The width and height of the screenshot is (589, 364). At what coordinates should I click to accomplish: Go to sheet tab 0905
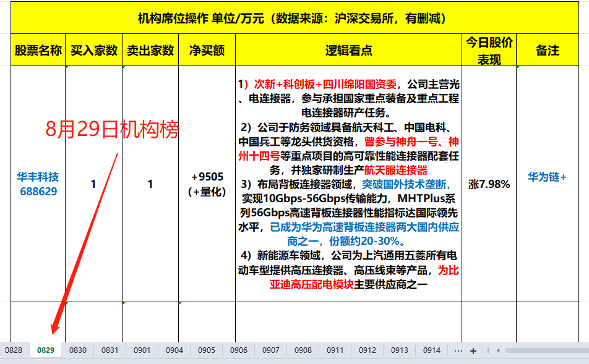pos(207,350)
